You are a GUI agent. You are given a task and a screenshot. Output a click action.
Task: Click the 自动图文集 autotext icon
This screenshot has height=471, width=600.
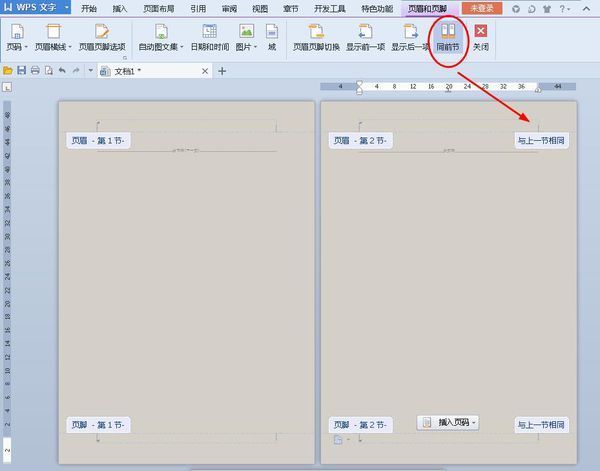click(161, 32)
